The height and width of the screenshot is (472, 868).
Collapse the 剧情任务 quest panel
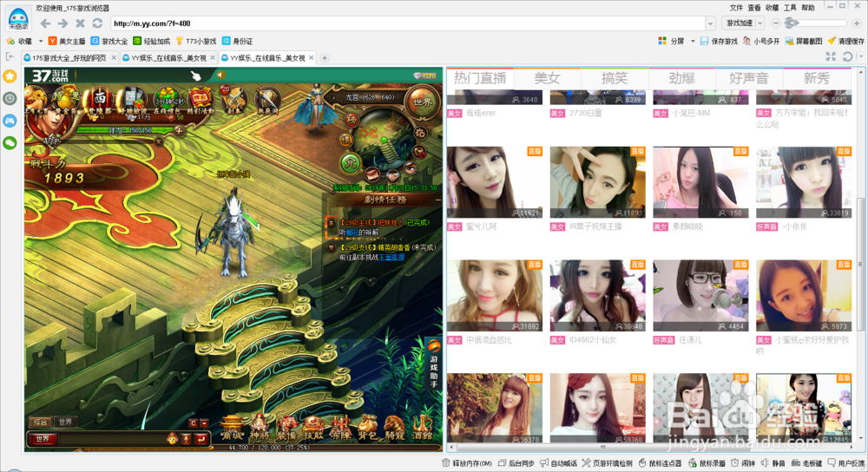[x=437, y=200]
